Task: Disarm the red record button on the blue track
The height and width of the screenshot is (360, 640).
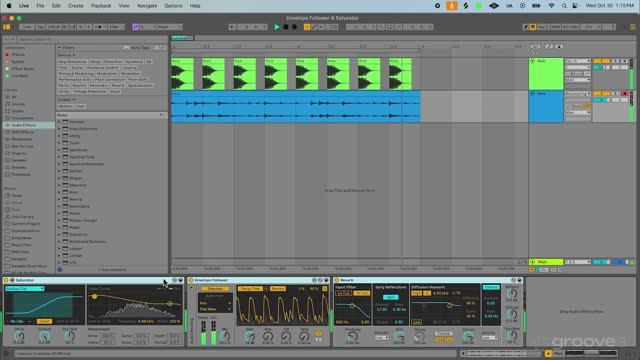Action: tap(624, 93)
